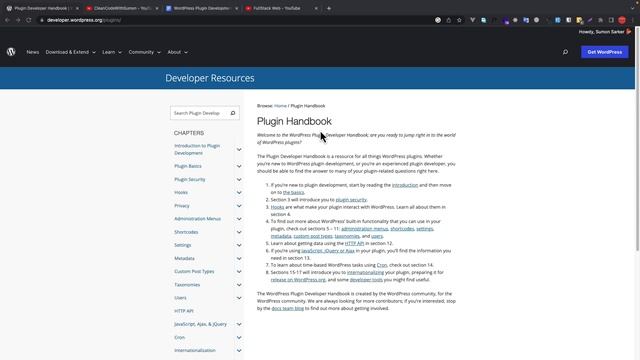Expand Introduction to Plugin Development chapter
This screenshot has height=360, width=640.
(x=239, y=149)
